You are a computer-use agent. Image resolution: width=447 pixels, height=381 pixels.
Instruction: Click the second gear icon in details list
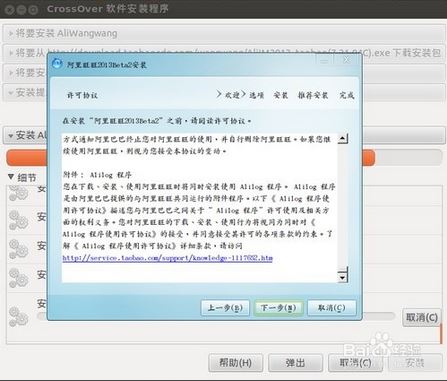click(x=18, y=220)
